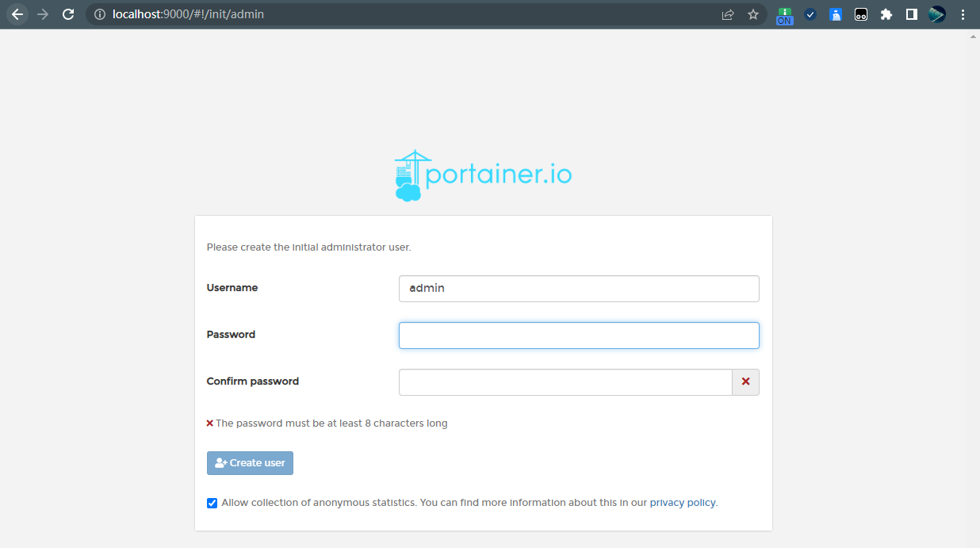
Task: Click the Username input field
Action: point(579,289)
